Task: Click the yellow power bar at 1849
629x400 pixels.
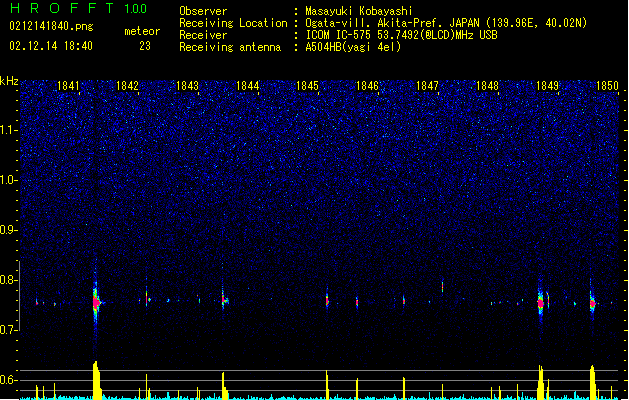Action: coord(541,382)
